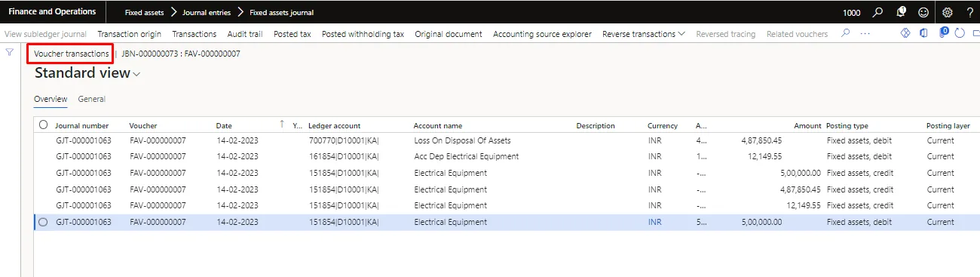Click the Account name column header
Image resolution: width=980 pixels, height=277 pixels.
438,125
